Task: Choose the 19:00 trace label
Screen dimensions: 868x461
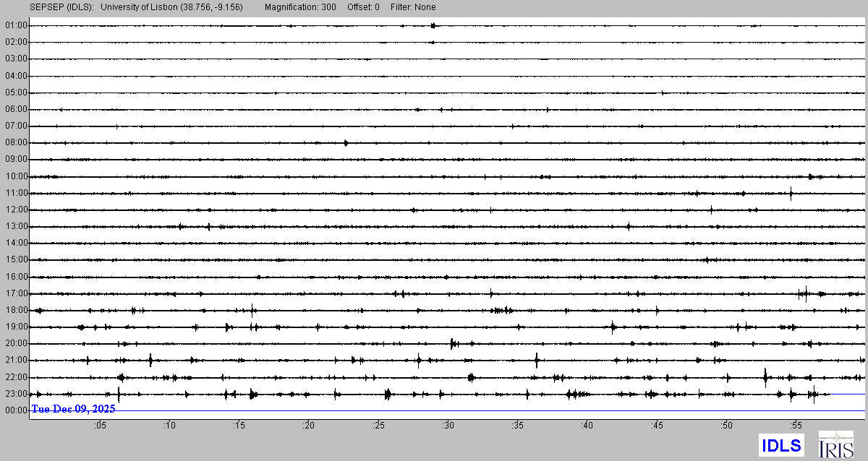Action: pyautogui.click(x=16, y=327)
